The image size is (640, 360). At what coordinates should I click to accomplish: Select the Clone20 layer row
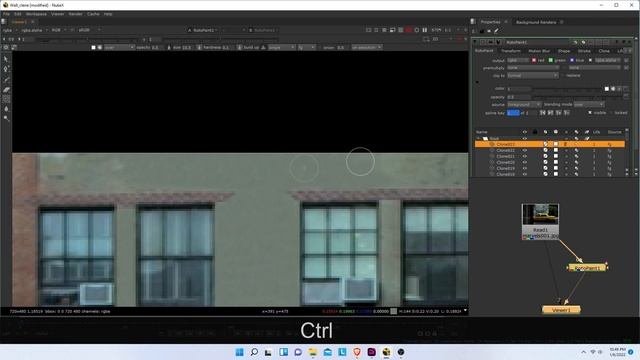(x=550, y=162)
